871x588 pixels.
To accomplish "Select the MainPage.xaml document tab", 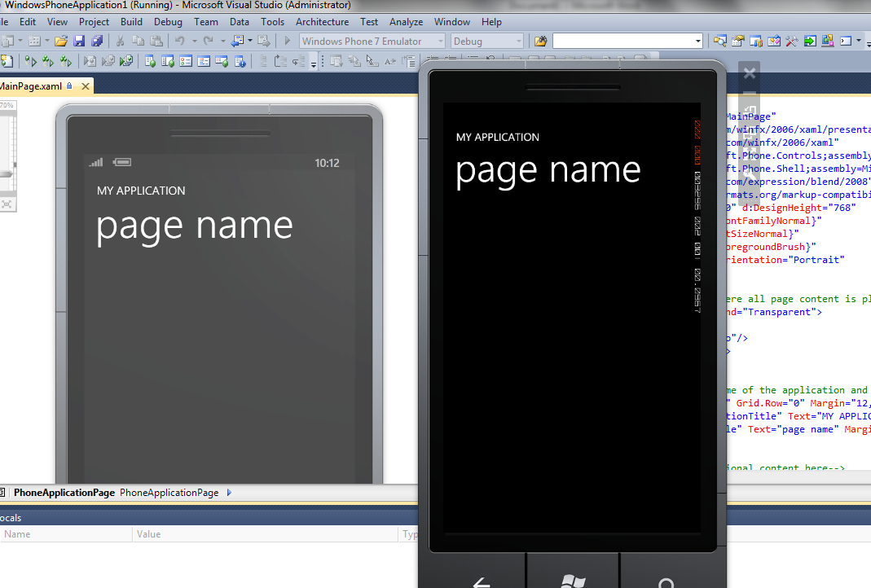I will coord(31,86).
